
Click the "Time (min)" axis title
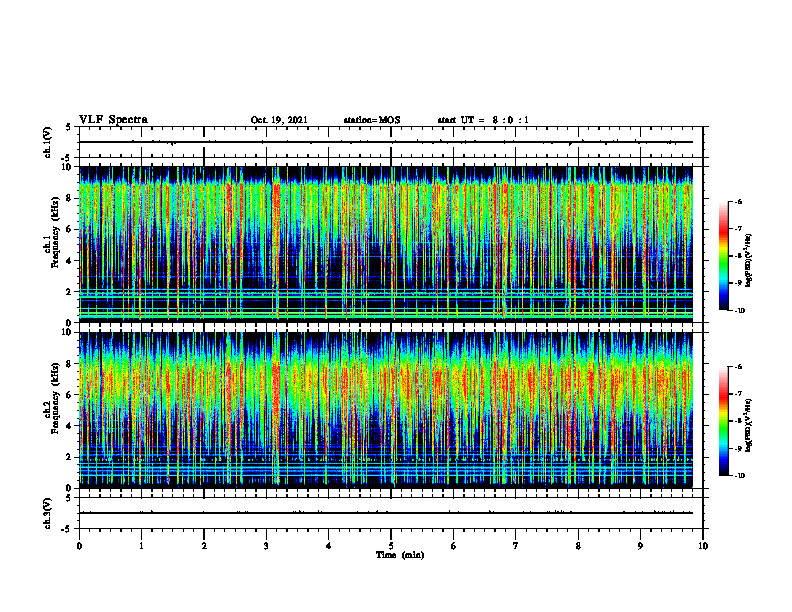point(400,555)
